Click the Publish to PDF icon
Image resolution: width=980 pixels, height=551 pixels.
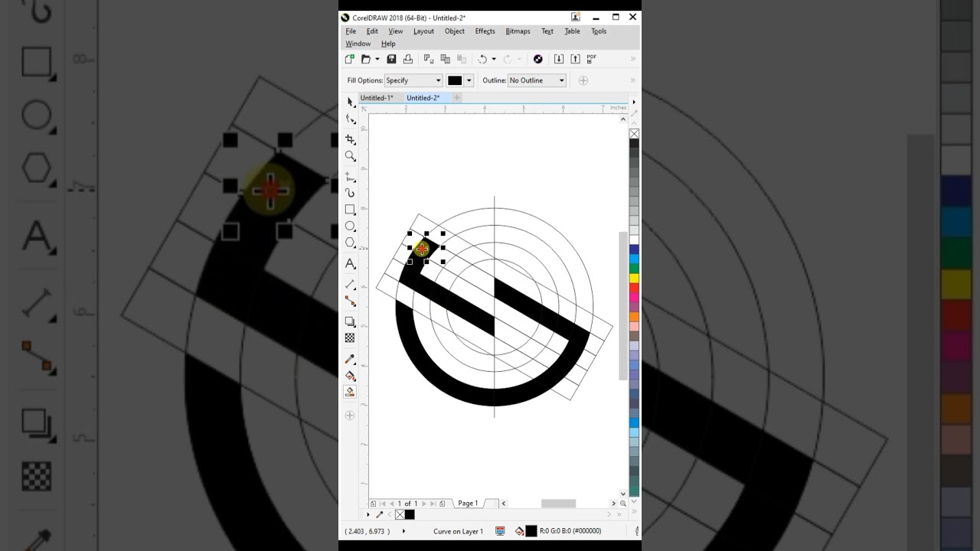[592, 59]
